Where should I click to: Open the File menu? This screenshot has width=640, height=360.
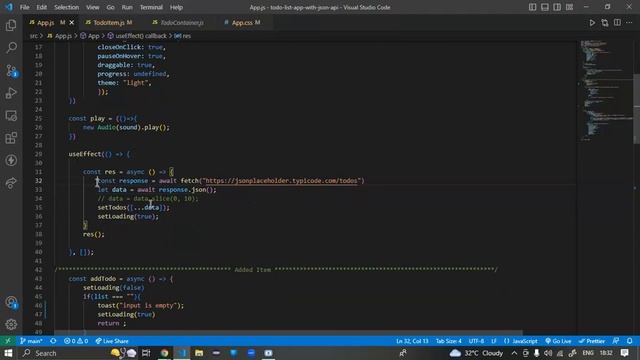pyautogui.click(x=24, y=7)
